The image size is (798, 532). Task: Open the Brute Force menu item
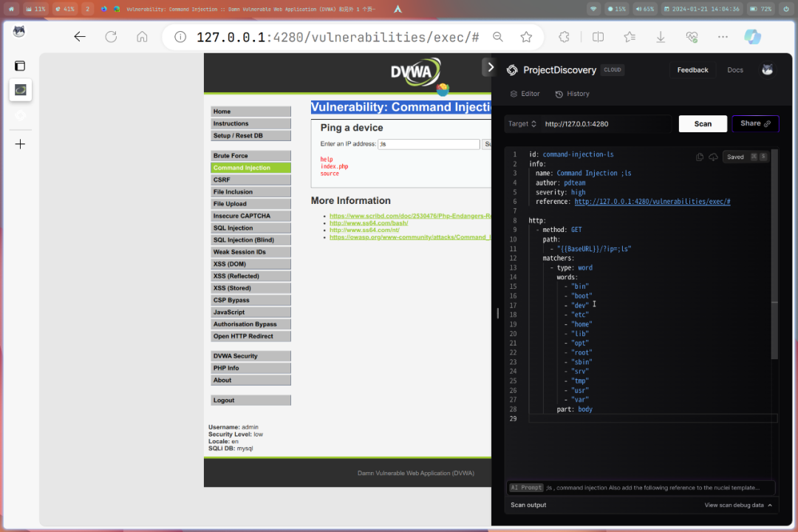coord(251,156)
